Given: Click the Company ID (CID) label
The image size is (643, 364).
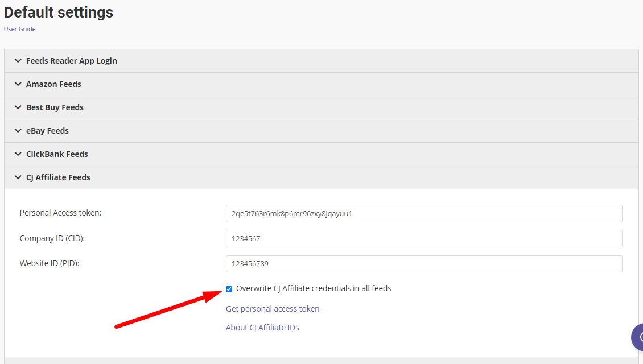Looking at the screenshot, I should point(52,238).
